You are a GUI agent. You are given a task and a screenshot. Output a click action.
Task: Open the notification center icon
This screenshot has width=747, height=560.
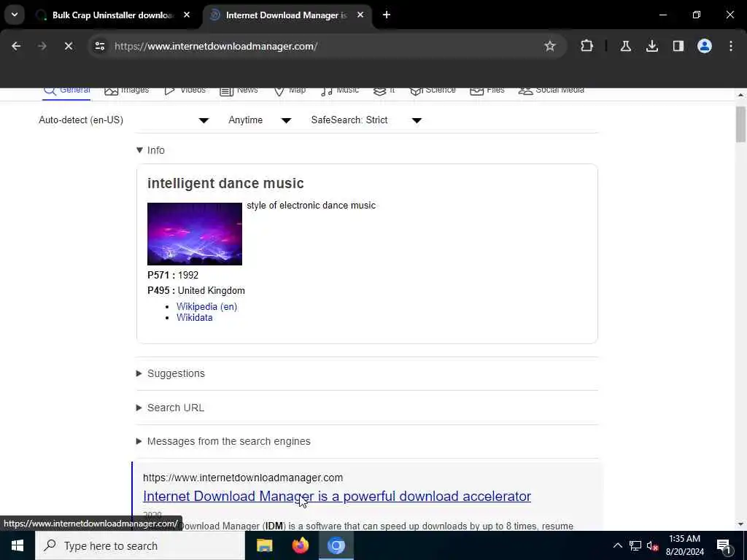tap(724, 545)
